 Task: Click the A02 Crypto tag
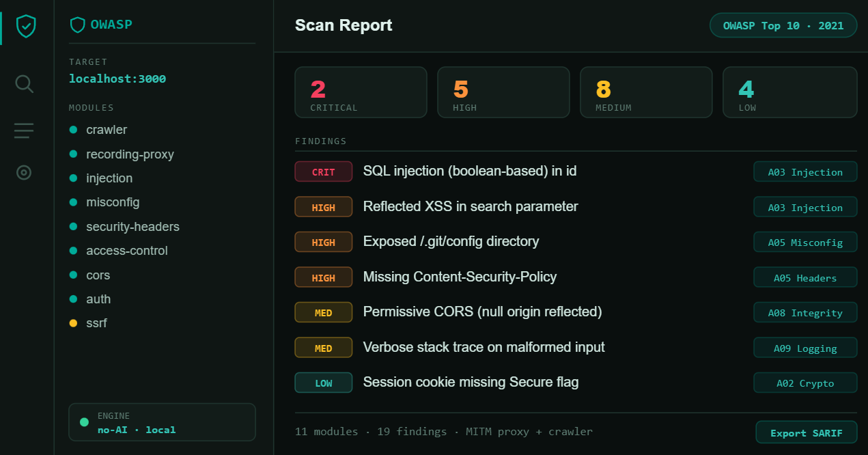pos(805,383)
